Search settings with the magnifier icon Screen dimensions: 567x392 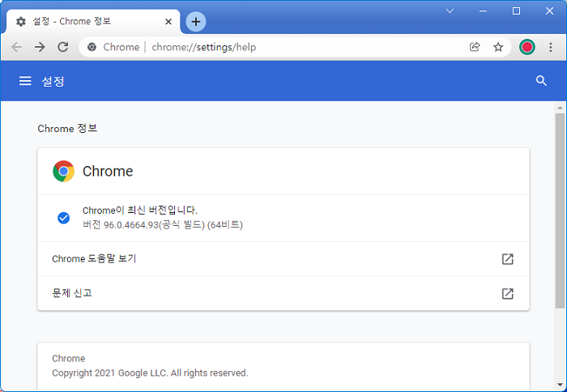541,81
